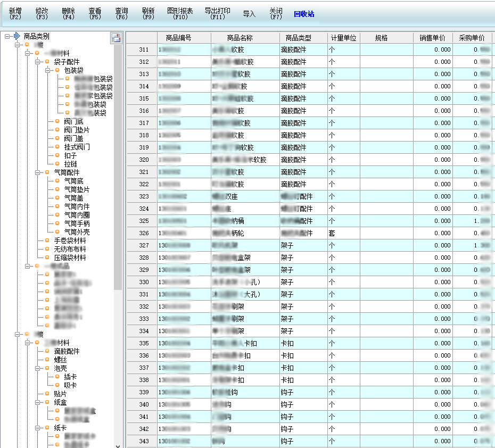Click the orange node icon beside 螺丝

tap(47, 360)
